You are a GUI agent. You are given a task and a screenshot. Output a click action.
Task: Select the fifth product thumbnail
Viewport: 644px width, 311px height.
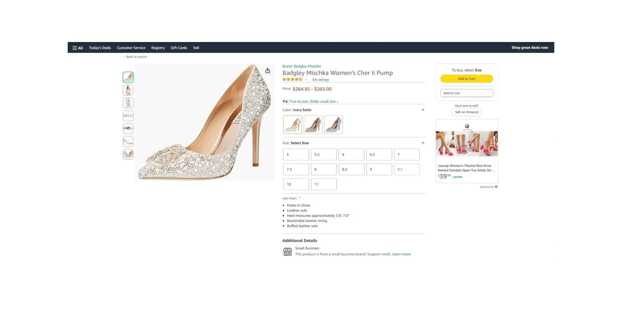click(x=128, y=129)
